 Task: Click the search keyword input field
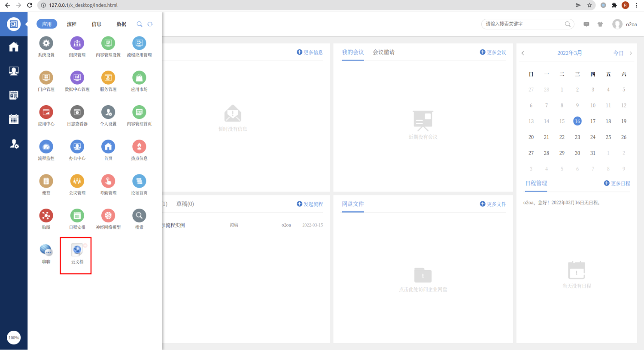coord(524,24)
